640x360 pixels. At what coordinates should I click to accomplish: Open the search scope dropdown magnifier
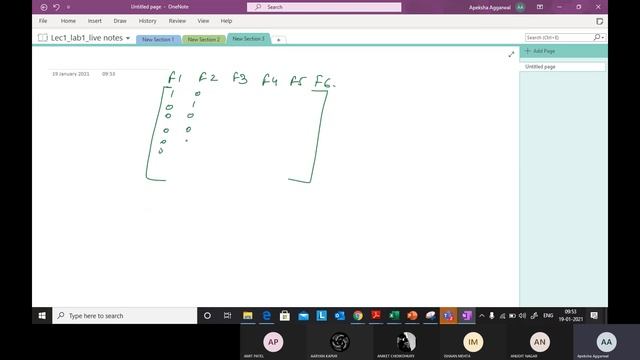click(598, 38)
